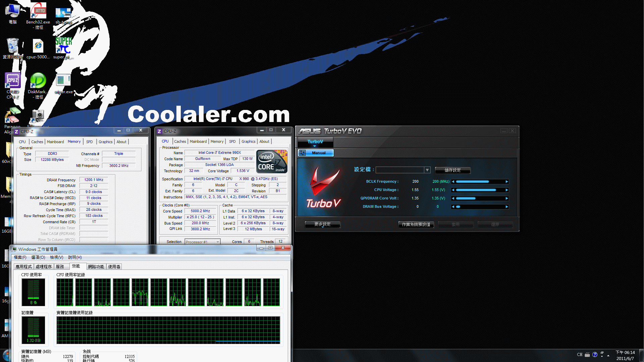Decrease CPU Voltage with left arrow
The width and height of the screenshot is (644, 362).
click(x=453, y=190)
